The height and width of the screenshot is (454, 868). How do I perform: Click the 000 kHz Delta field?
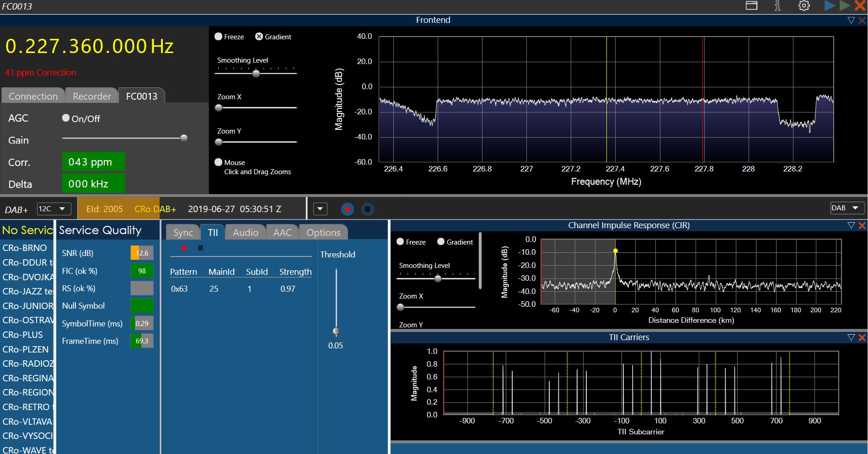tap(93, 184)
